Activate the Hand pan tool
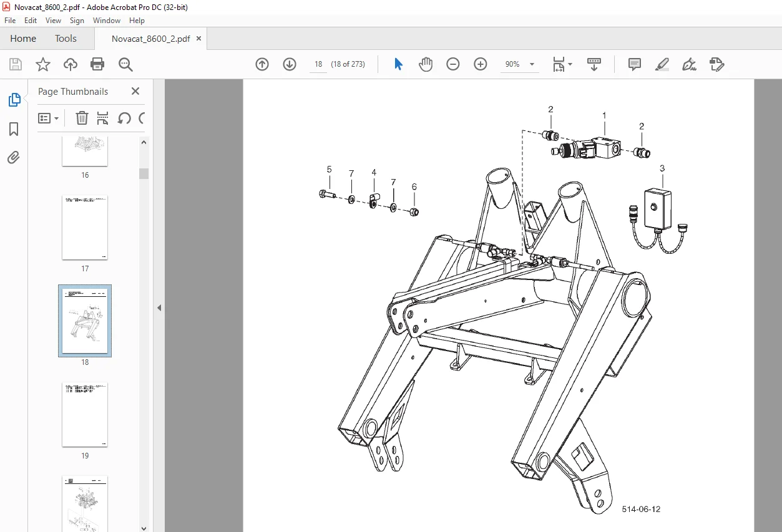 coord(426,64)
